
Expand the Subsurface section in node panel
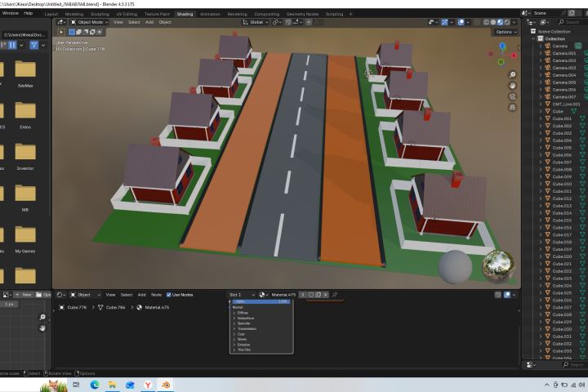[x=243, y=318]
